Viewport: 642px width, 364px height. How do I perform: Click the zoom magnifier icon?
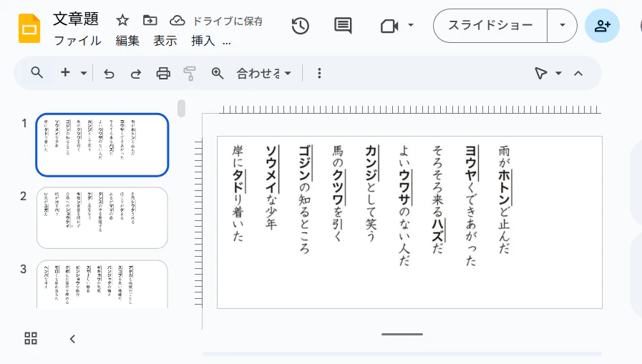click(x=218, y=74)
